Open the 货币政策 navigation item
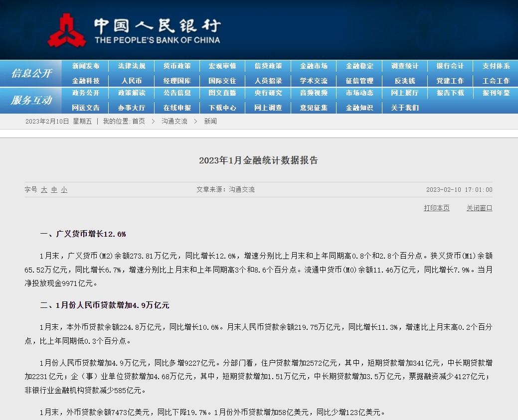 177,66
